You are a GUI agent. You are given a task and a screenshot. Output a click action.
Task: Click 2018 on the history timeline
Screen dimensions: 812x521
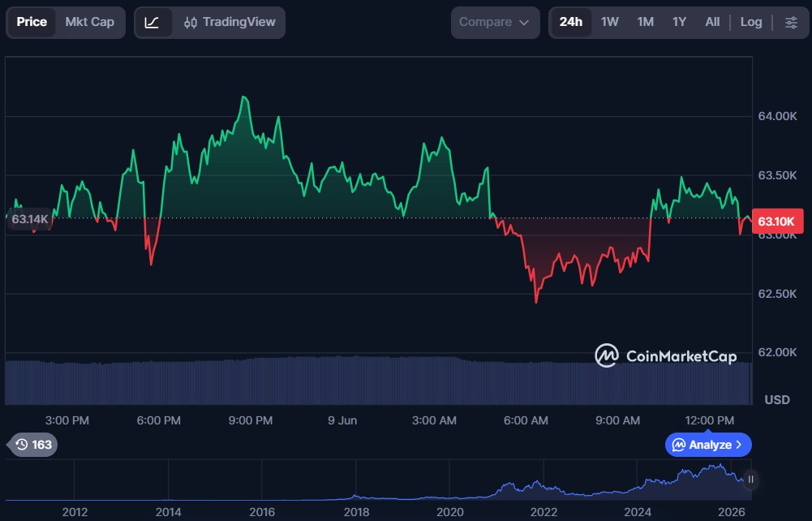[x=356, y=512]
